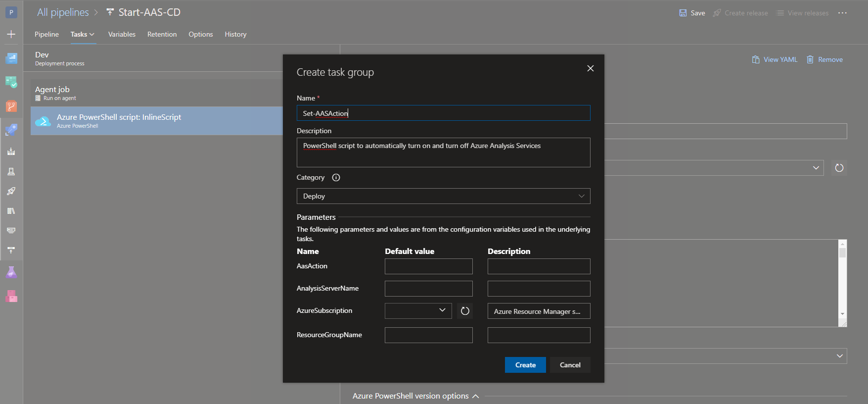Open the AzureSubscription default value dropdown
The image size is (868, 404).
pos(418,311)
